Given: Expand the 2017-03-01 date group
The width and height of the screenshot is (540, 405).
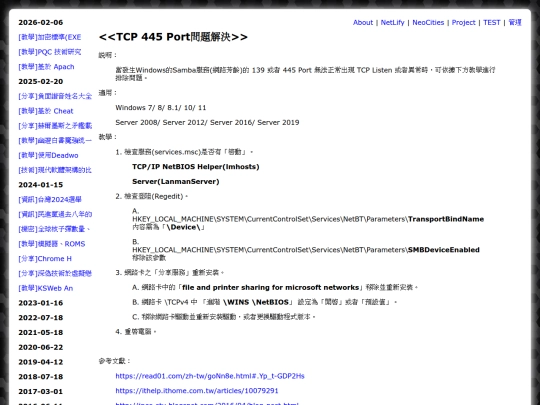Looking at the screenshot, I should 41,392.
